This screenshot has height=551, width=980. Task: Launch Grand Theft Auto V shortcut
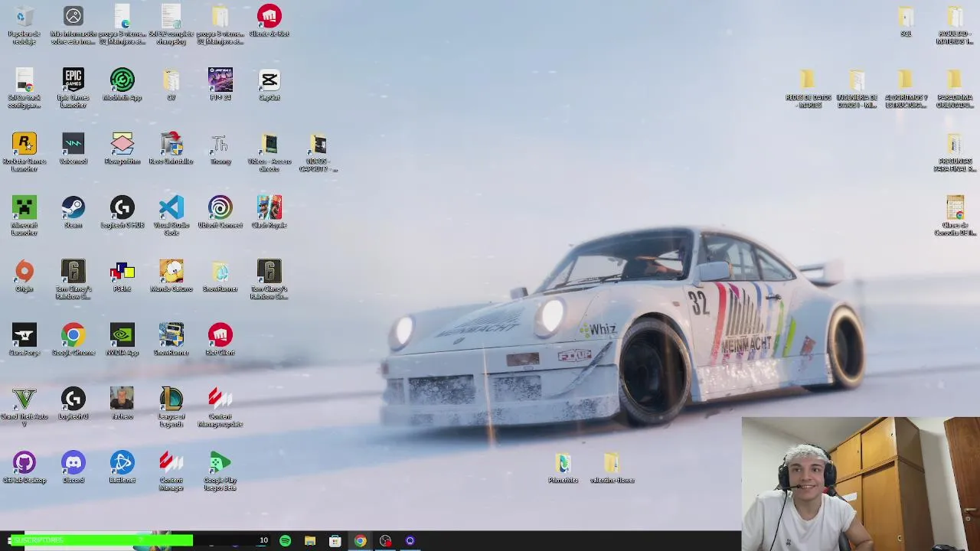coord(24,407)
